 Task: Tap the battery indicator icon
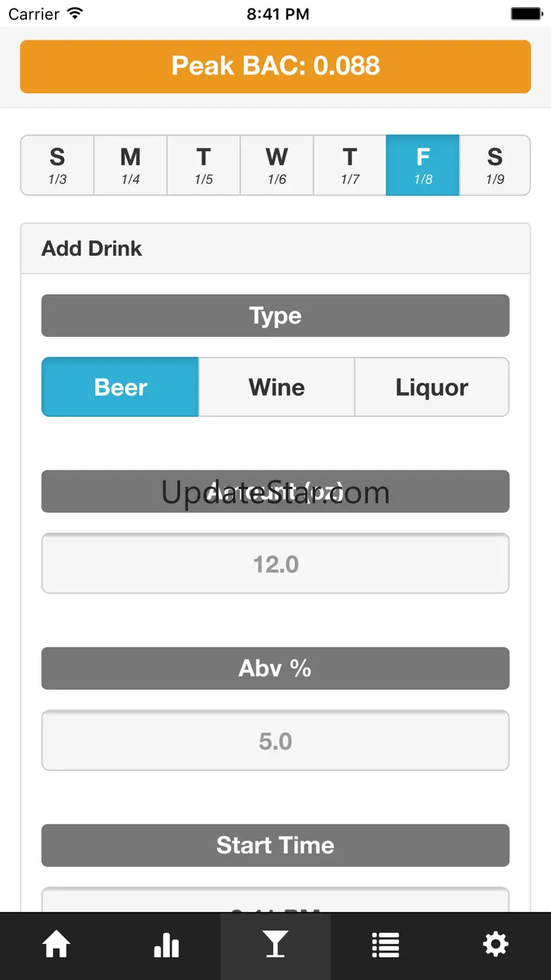[526, 13]
